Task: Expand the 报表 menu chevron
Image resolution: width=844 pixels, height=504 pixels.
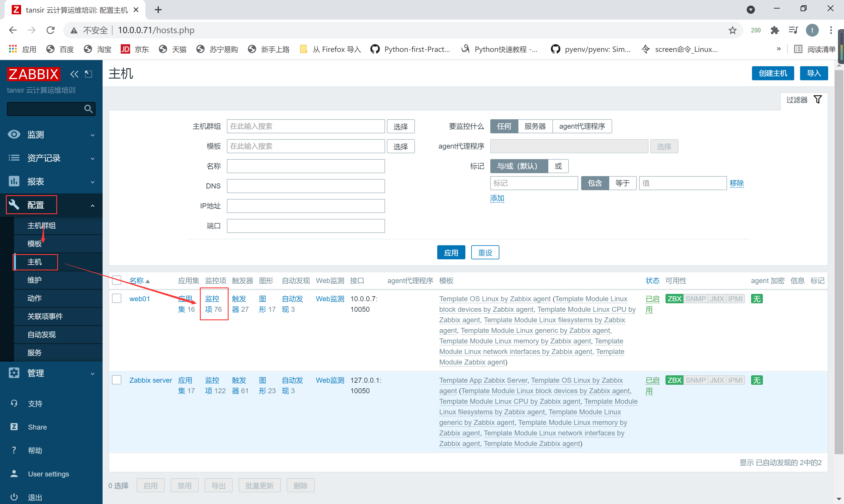Action: 92,182
